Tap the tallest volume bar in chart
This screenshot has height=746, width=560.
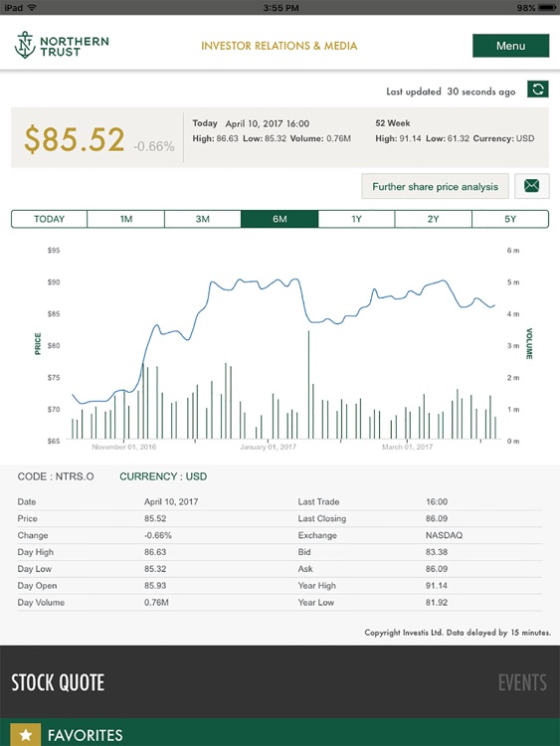click(x=308, y=384)
